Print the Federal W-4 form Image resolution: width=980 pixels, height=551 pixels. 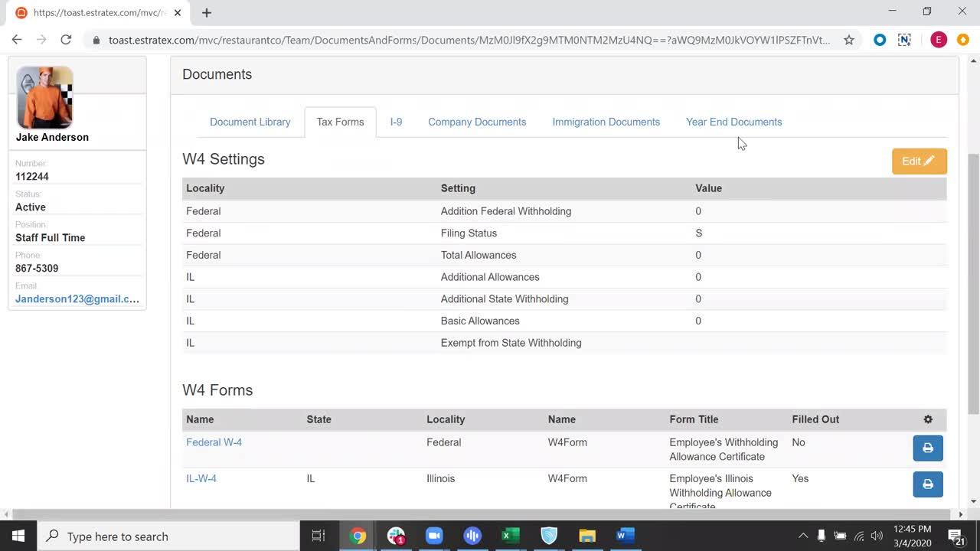click(x=927, y=448)
